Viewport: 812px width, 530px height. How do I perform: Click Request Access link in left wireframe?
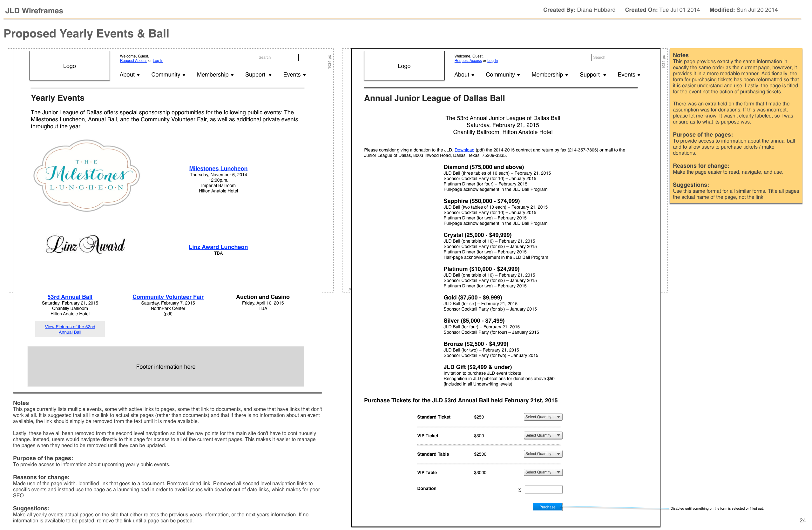point(133,61)
